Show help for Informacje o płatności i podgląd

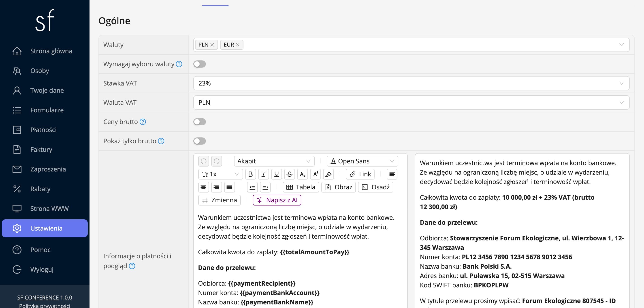pos(132,266)
